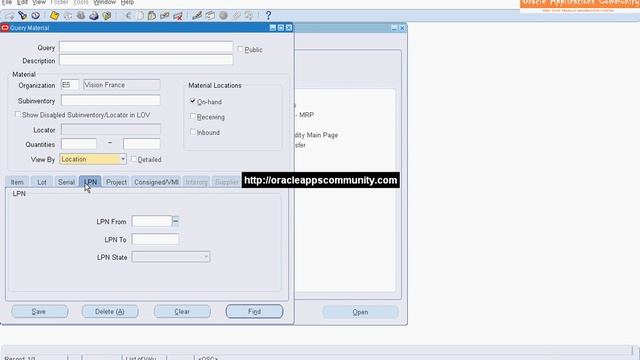Click the Edit Field toolbar icon

tap(197, 16)
